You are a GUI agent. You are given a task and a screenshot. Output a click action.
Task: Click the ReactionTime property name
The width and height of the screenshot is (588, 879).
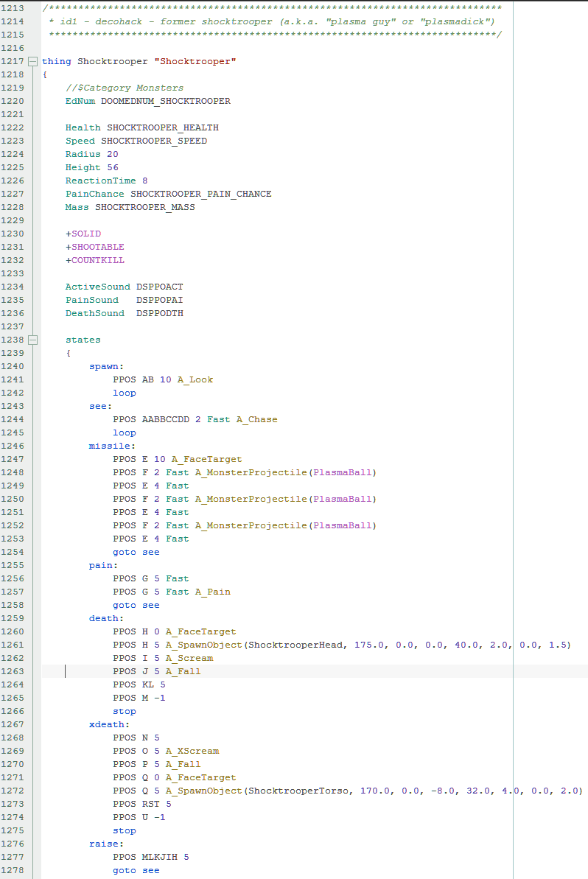point(100,181)
